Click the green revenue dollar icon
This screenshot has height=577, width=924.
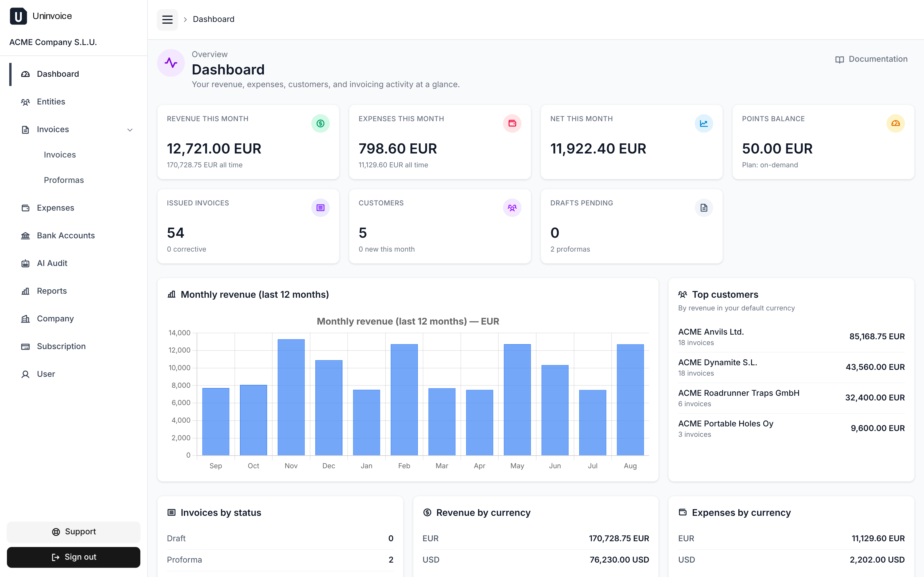pos(320,124)
